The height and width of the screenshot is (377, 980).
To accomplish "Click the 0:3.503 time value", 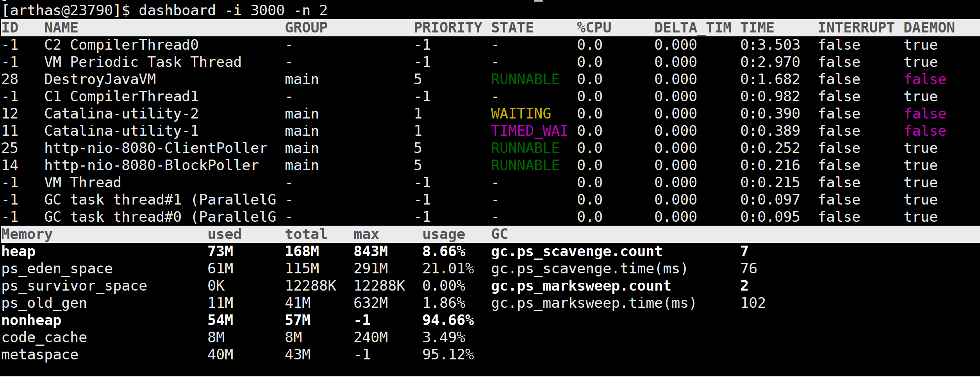I will 770,45.
